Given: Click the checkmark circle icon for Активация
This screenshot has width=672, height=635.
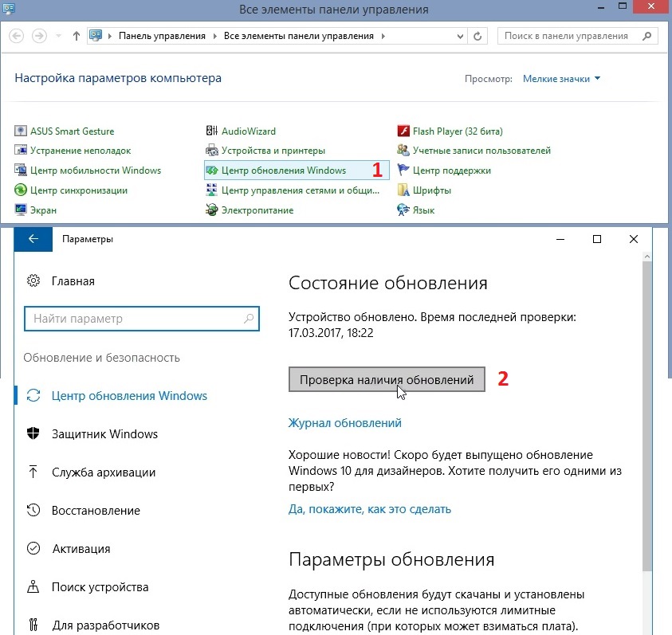Looking at the screenshot, I should [x=33, y=548].
